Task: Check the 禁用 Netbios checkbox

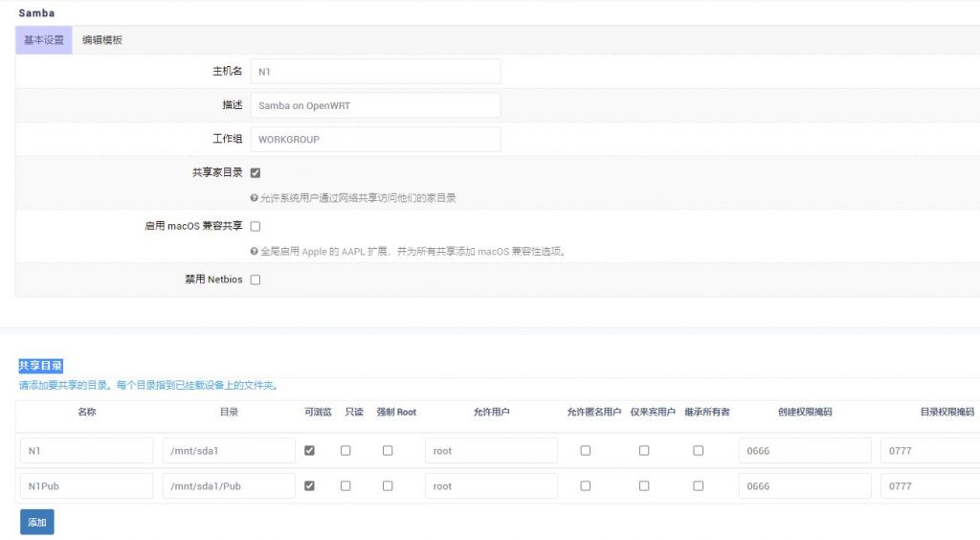Action: (256, 281)
